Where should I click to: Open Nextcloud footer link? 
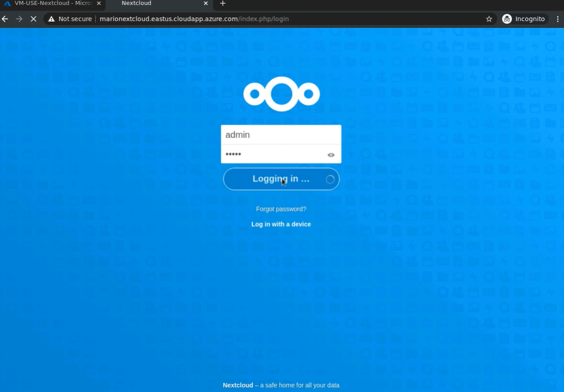[x=238, y=385]
